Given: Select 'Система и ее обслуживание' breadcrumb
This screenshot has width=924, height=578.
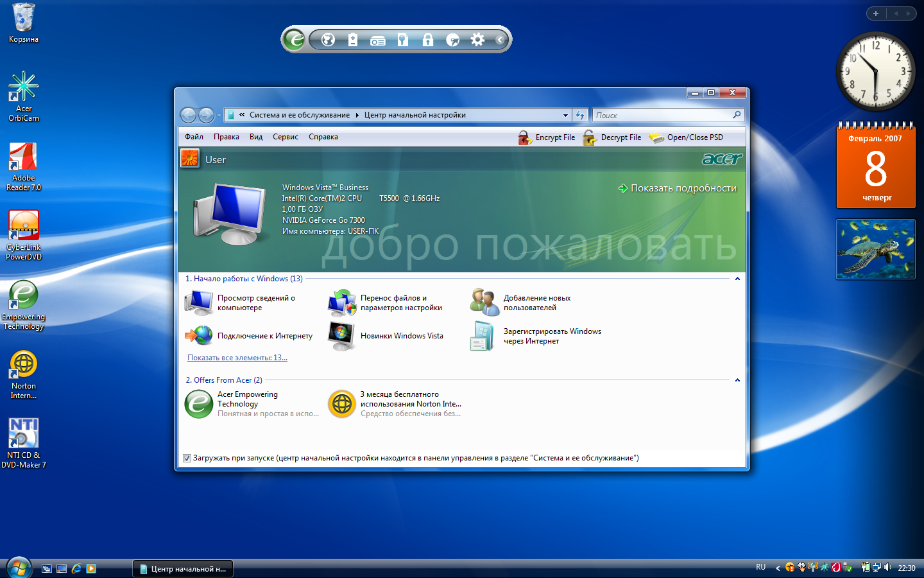Looking at the screenshot, I should click(300, 116).
